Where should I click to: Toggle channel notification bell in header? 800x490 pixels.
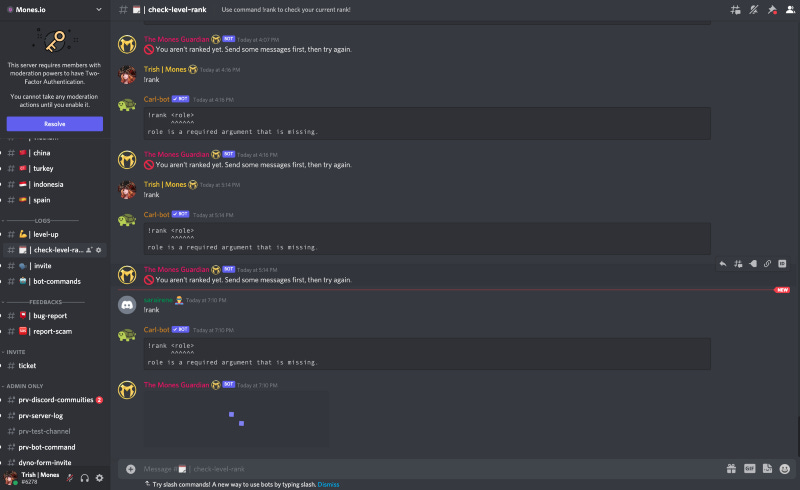coord(754,10)
